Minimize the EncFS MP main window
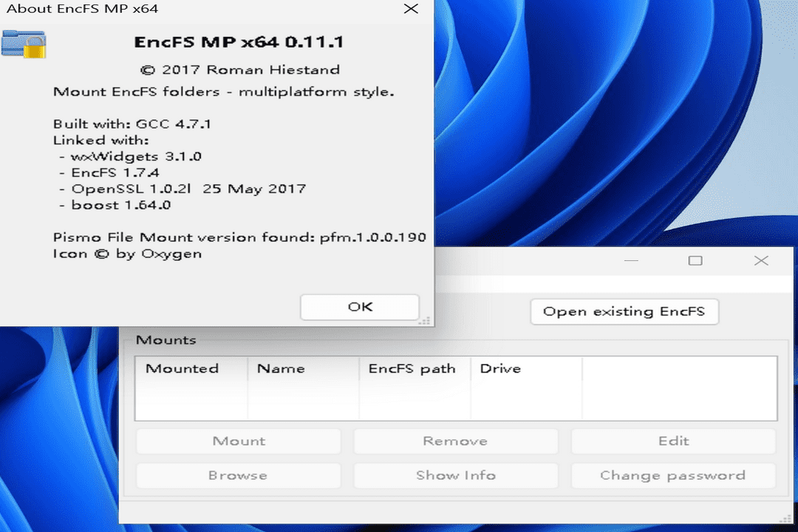The image size is (798, 532). (x=632, y=261)
